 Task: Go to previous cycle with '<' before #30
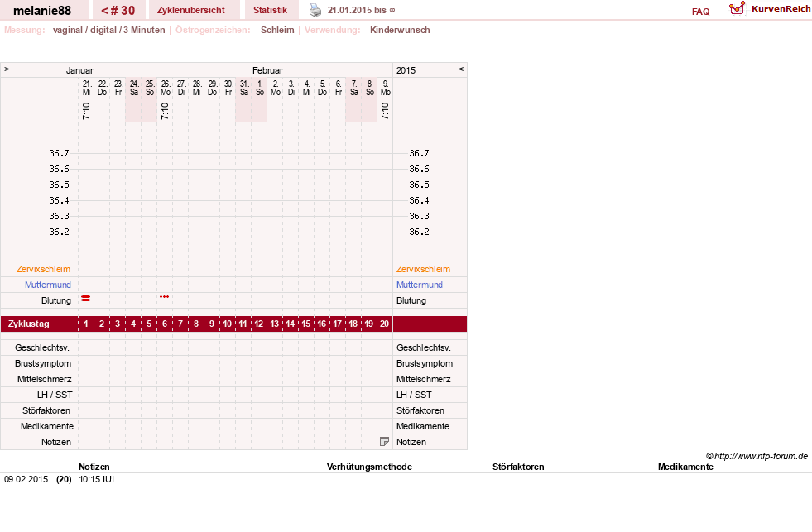104,11
